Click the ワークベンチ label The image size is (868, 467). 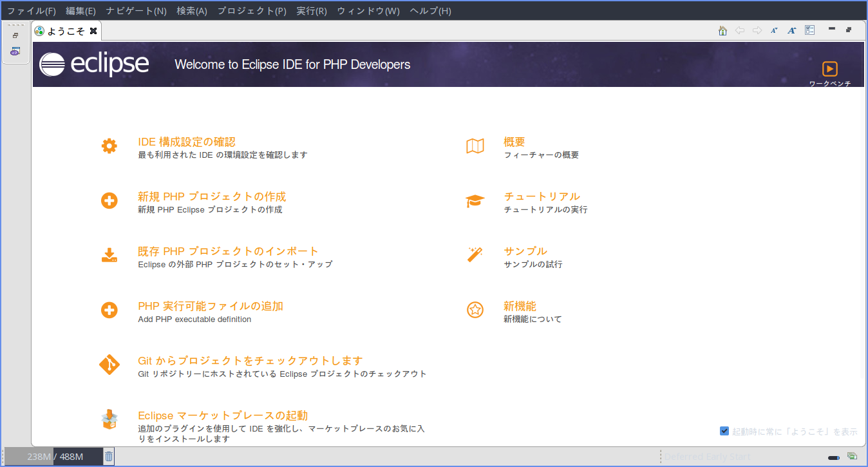[830, 84]
